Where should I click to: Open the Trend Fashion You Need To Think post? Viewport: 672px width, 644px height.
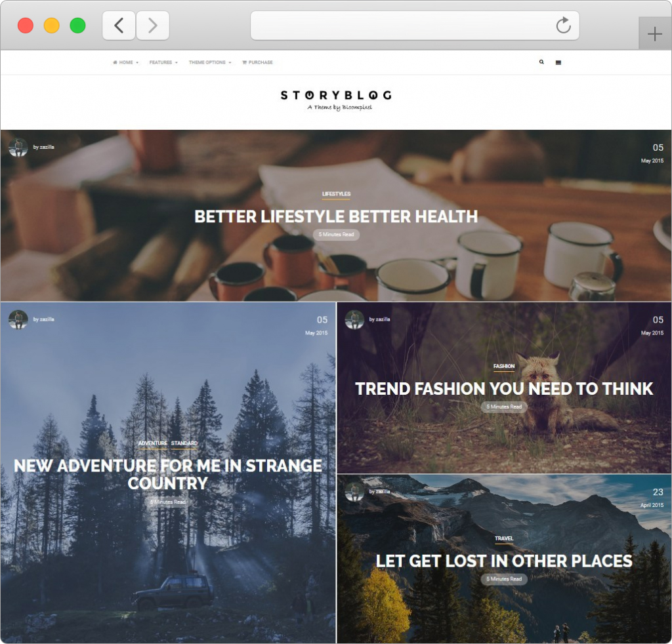tap(504, 389)
